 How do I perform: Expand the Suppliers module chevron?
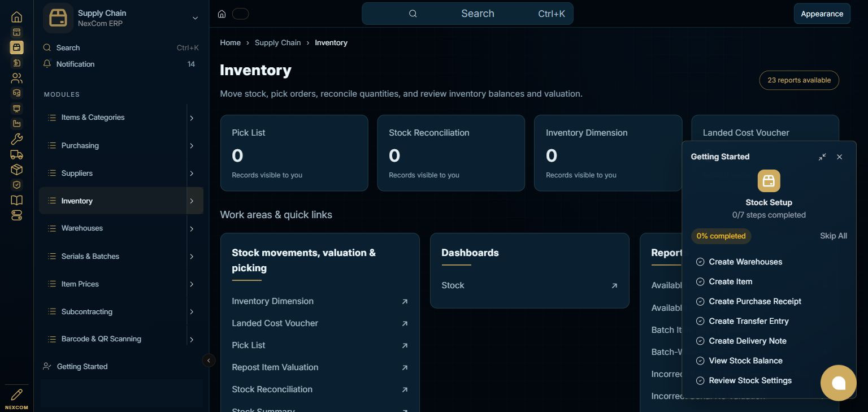(x=192, y=174)
